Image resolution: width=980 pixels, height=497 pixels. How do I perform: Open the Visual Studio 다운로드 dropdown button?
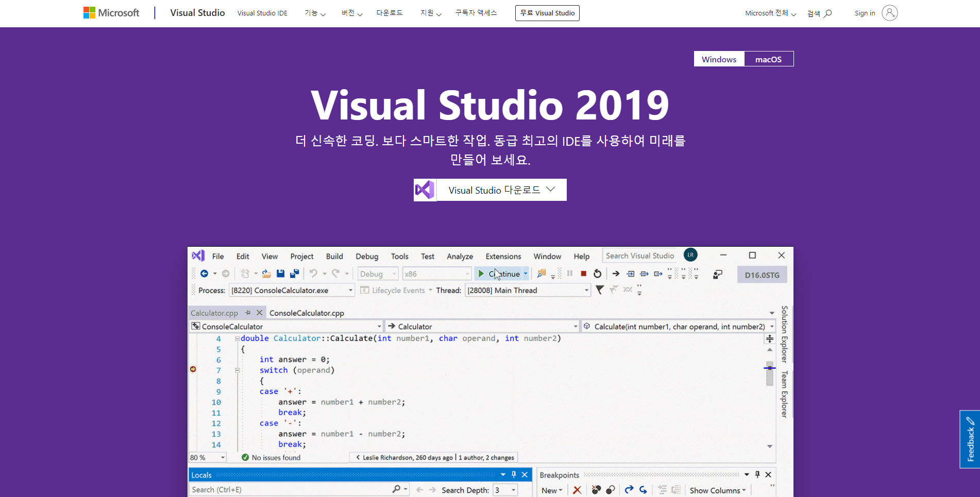[490, 190]
